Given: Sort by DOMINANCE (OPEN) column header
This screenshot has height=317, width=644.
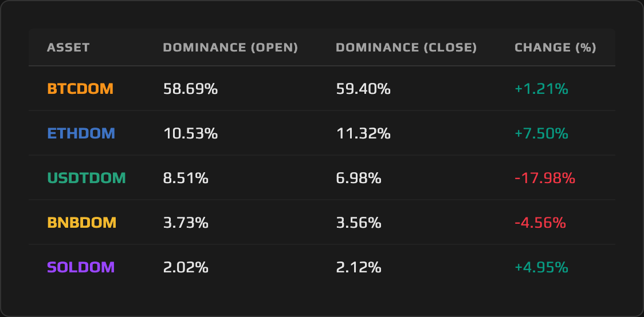Looking at the screenshot, I should click(230, 47).
